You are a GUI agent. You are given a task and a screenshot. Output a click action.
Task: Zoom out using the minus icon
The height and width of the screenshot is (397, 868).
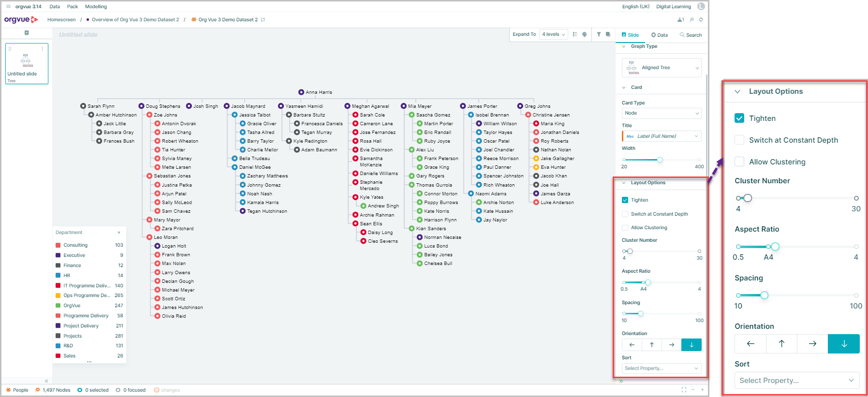[693, 390]
